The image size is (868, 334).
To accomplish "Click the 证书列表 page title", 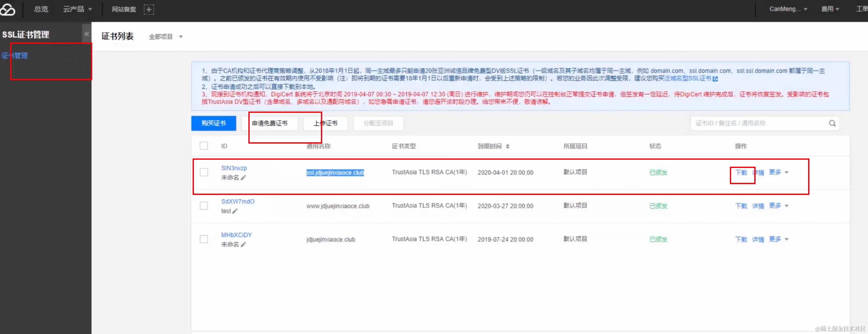I will 117,36.
